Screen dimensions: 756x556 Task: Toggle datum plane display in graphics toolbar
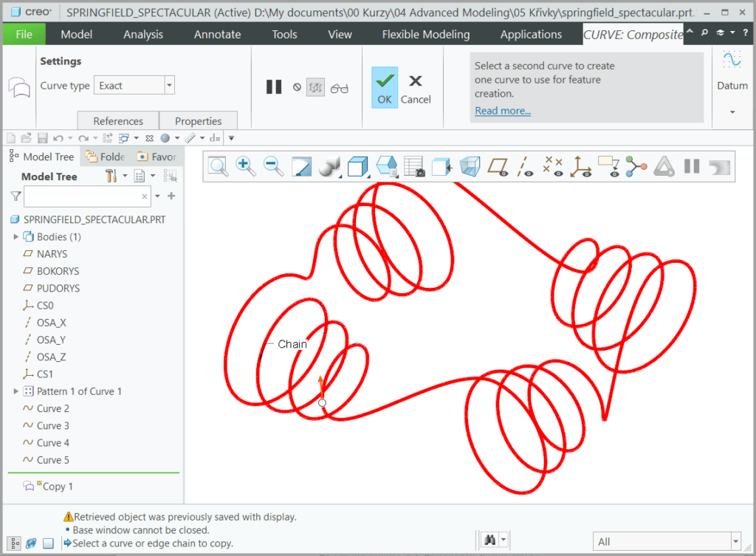point(498,166)
